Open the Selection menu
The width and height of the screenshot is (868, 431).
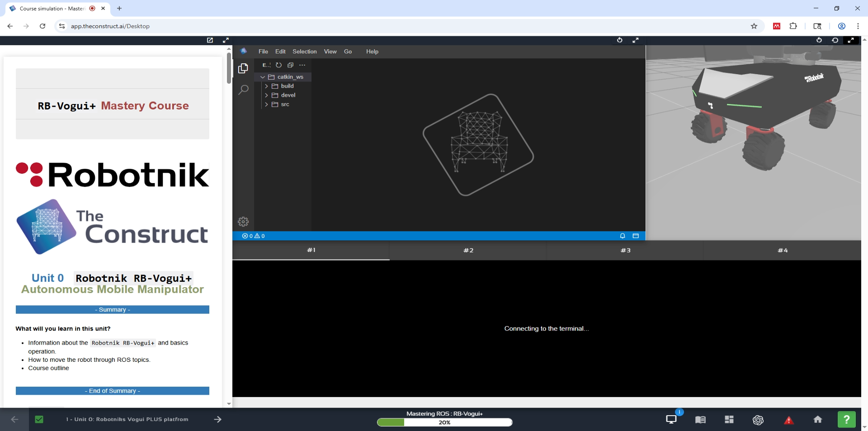coord(305,52)
